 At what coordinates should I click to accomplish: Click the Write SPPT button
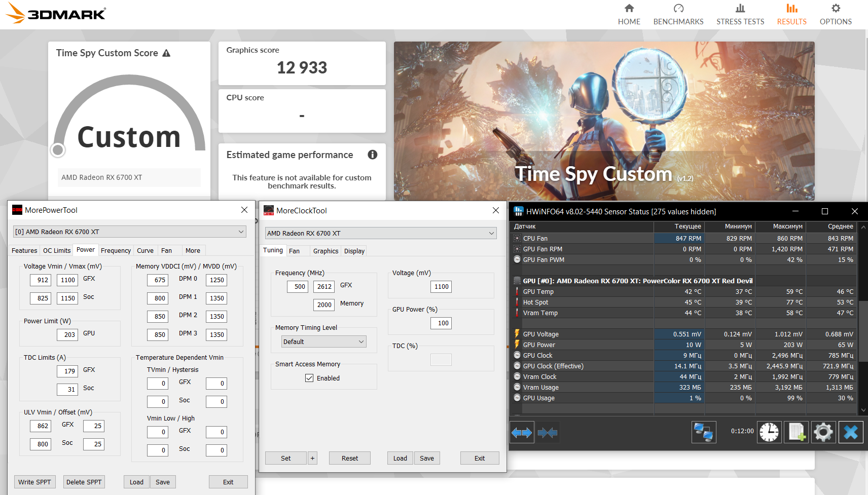(x=34, y=482)
